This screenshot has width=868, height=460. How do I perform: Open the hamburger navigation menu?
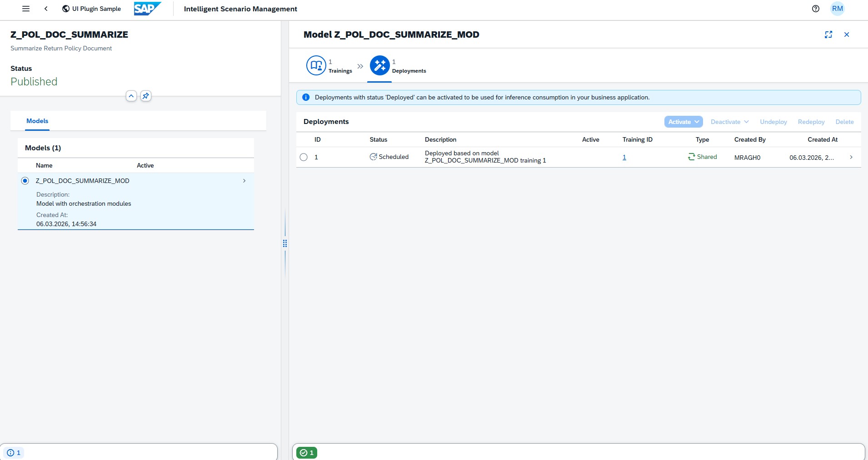26,9
